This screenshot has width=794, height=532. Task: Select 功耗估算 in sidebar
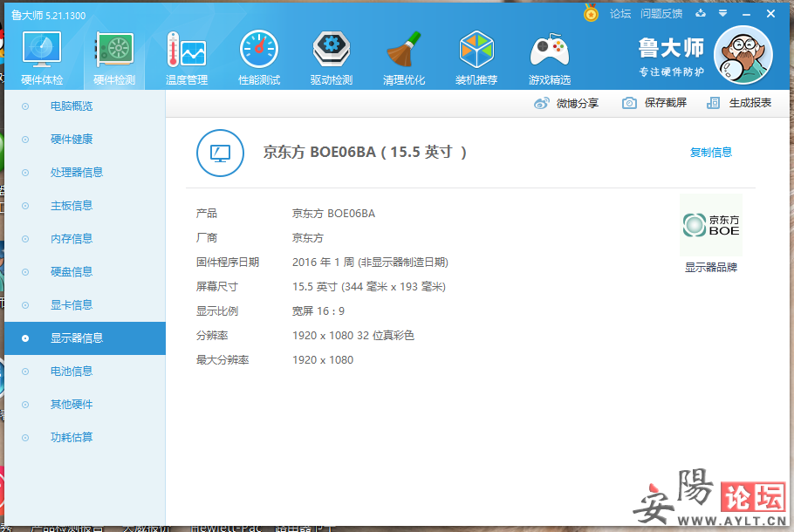[x=86, y=437]
